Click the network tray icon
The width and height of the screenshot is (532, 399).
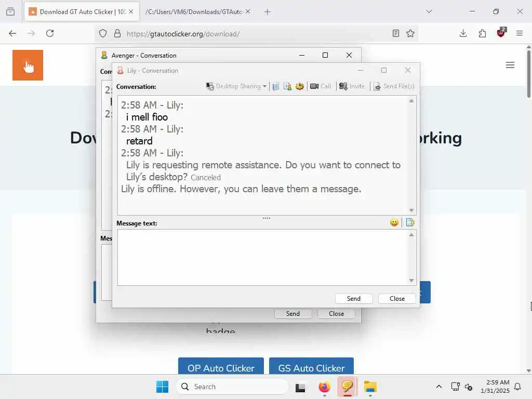[x=455, y=387]
